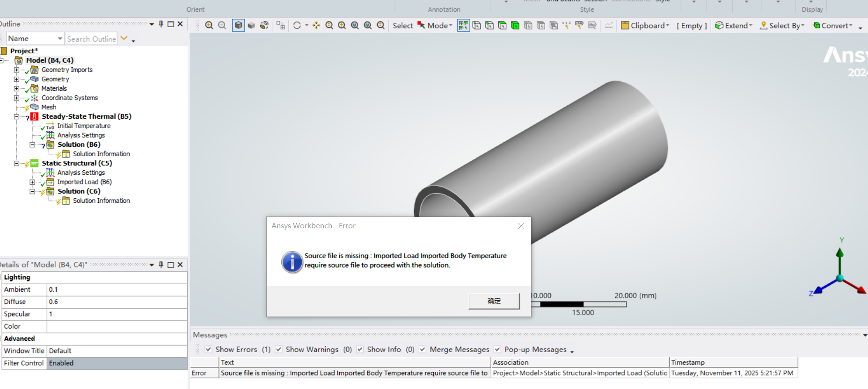Click the Filter Control Enabled value

point(117,363)
